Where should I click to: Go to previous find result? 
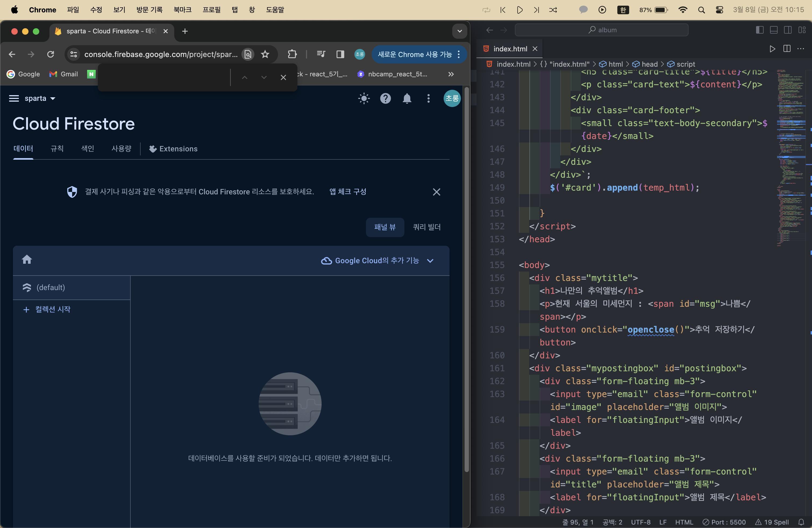pos(245,77)
